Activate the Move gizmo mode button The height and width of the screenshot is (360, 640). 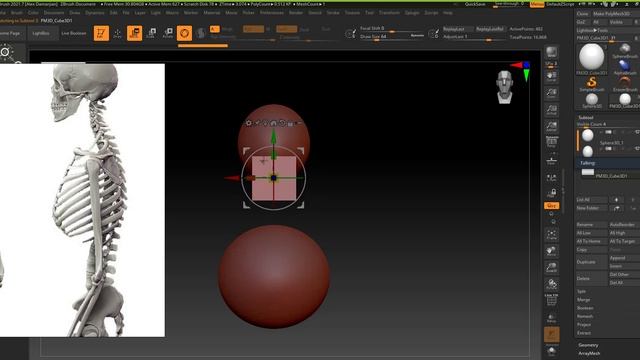[x=134, y=33]
